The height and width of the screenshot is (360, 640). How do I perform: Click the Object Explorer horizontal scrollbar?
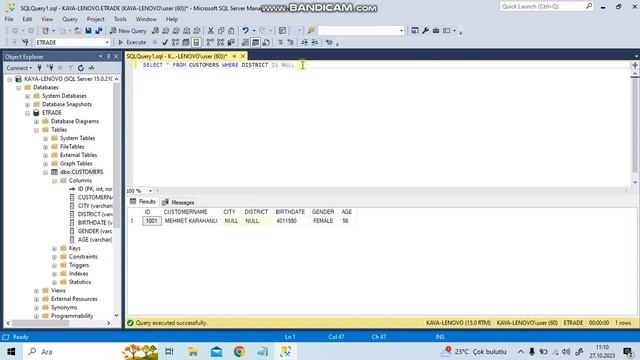point(40,323)
